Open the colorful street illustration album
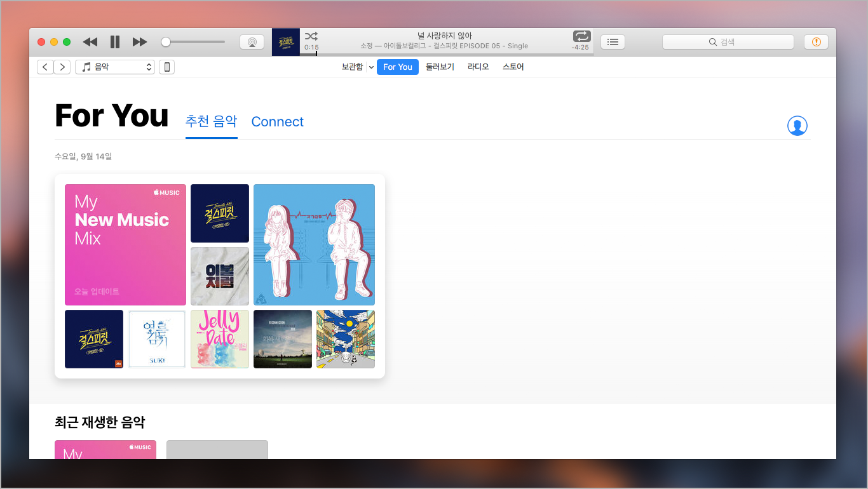 click(x=346, y=339)
